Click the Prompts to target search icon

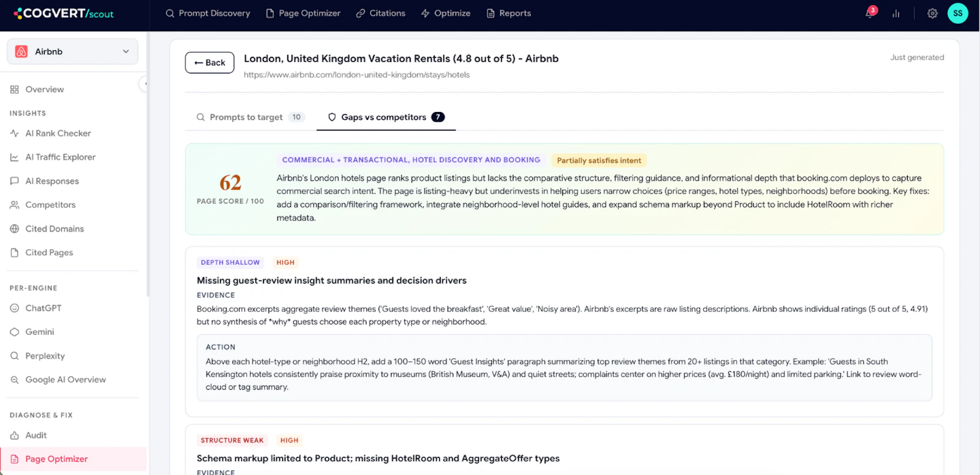[200, 117]
